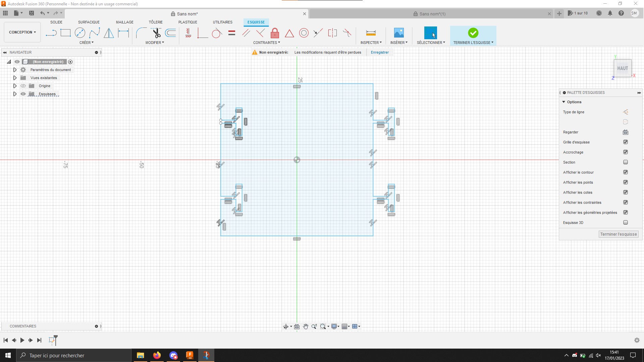Enable the Esquisse 3D checkbox

coord(626,223)
